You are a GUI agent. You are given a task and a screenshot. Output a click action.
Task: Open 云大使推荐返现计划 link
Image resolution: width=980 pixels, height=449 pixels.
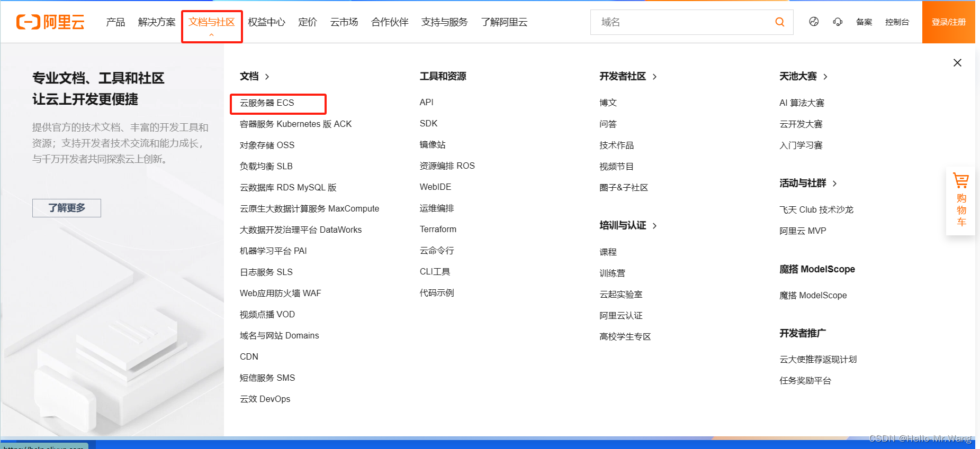(x=817, y=359)
